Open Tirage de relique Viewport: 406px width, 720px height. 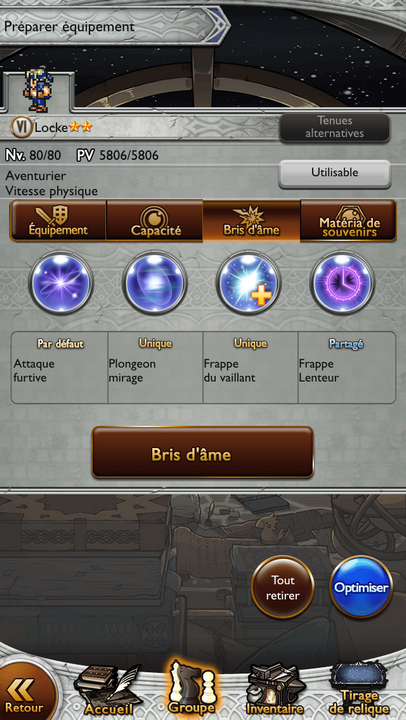point(360,690)
